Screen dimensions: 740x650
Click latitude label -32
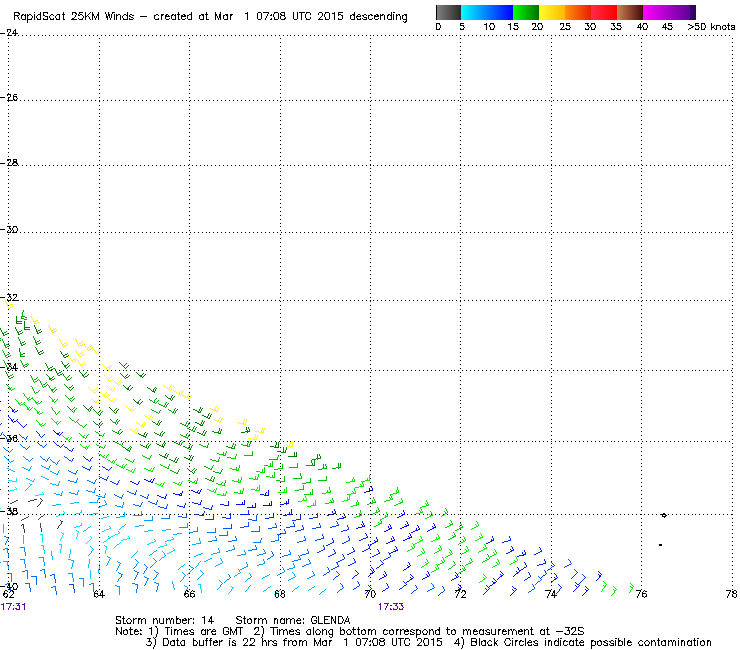[9, 297]
